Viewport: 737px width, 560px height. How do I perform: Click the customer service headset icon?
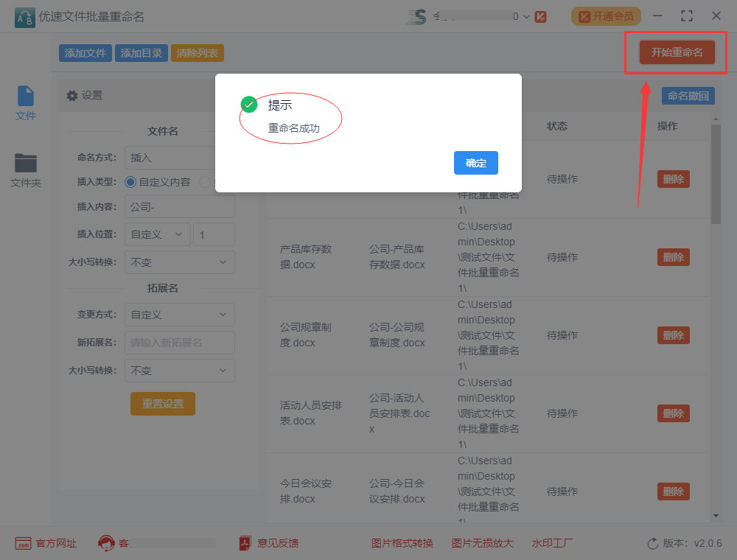coord(106,543)
